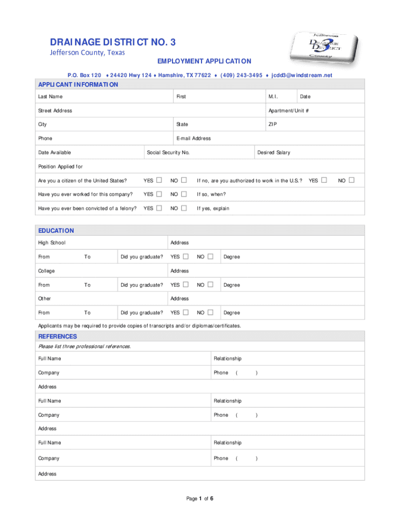Check YES for worked for this company
The height and width of the screenshot is (532, 400).
click(159, 194)
